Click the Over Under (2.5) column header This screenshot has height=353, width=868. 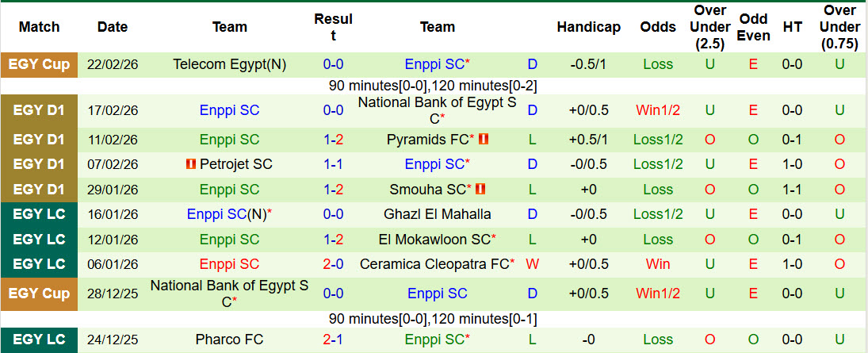(x=709, y=27)
